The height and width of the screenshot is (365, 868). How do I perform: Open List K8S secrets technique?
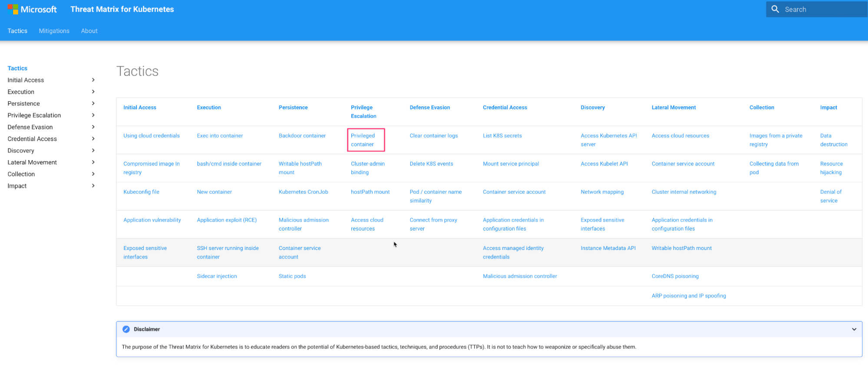[x=502, y=136]
